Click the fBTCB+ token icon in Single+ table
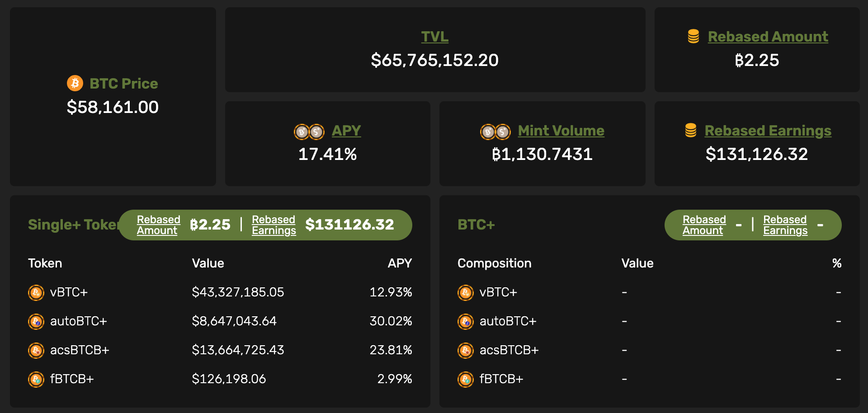The height and width of the screenshot is (413, 868). tap(36, 380)
